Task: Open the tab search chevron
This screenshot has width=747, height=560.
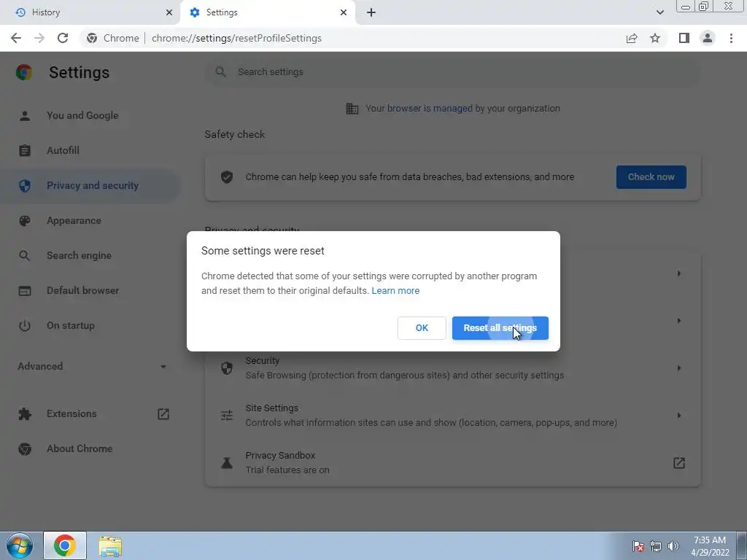Action: click(x=659, y=12)
